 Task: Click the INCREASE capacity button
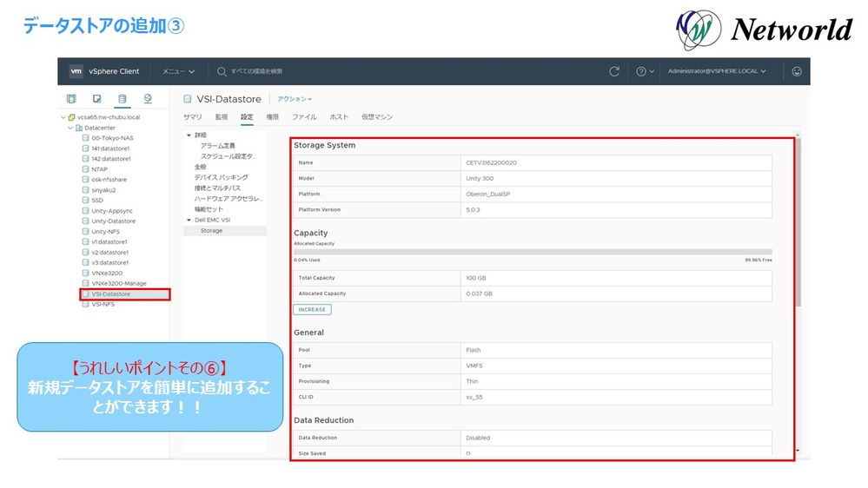click(x=312, y=310)
